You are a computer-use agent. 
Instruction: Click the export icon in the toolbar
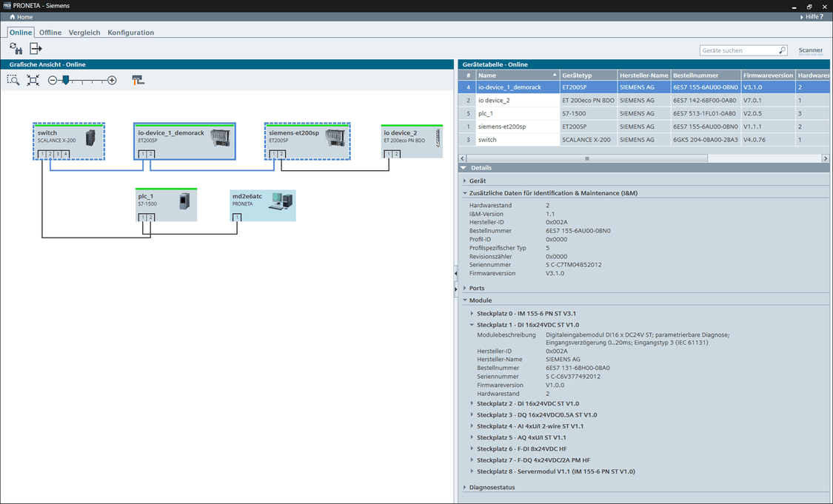[x=36, y=49]
